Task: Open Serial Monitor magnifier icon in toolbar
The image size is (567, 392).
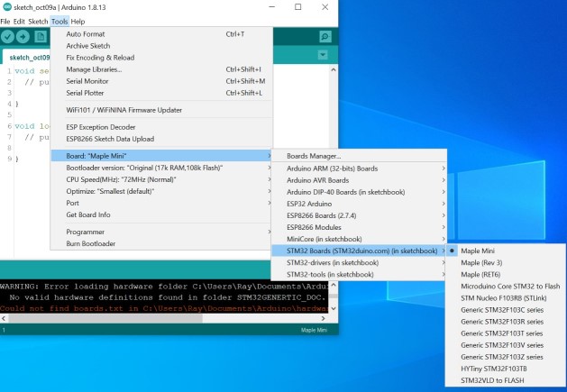Action: [x=325, y=37]
